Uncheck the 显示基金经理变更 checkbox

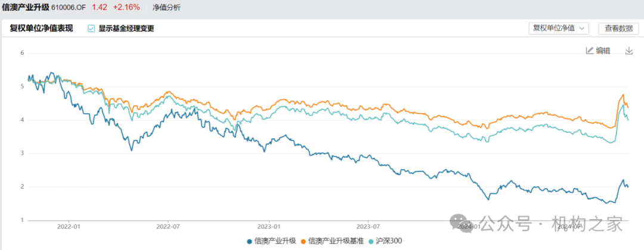click(91, 28)
